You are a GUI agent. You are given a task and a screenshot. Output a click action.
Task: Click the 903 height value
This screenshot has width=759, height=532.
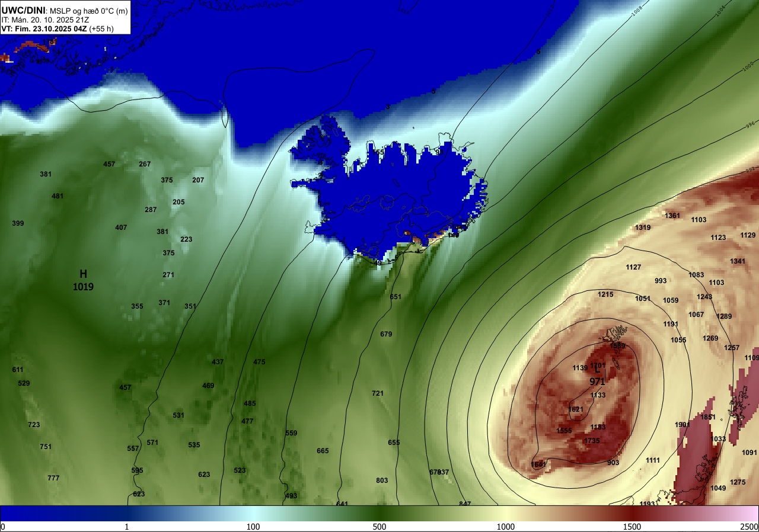(x=613, y=463)
